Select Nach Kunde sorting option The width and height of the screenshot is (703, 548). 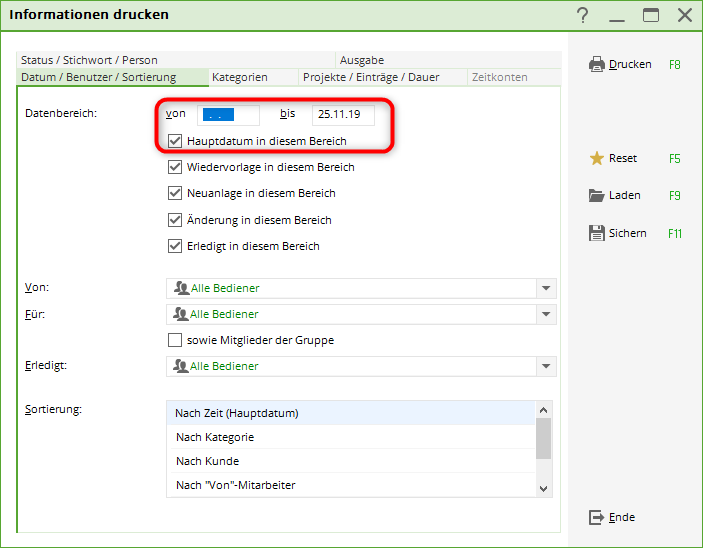(x=207, y=461)
